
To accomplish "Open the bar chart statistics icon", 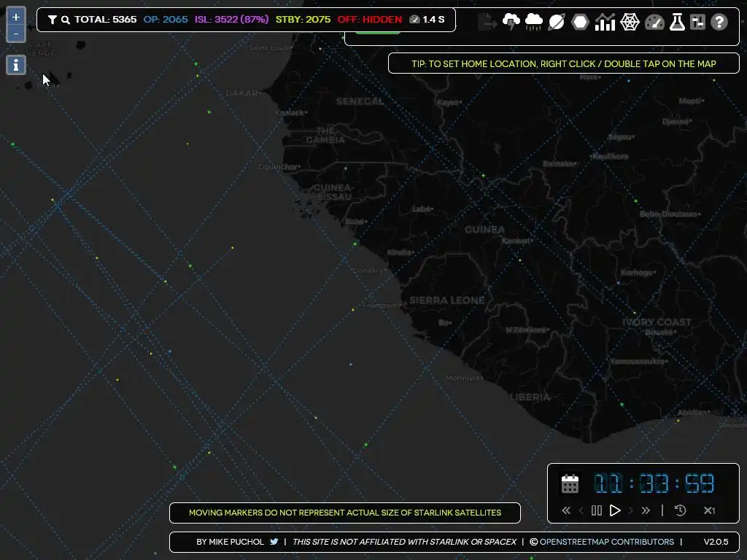I will (x=605, y=22).
